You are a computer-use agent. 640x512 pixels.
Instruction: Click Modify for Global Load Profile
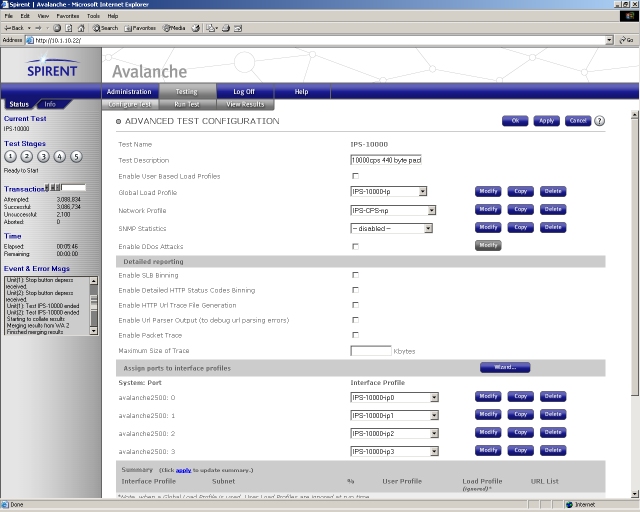tap(488, 191)
